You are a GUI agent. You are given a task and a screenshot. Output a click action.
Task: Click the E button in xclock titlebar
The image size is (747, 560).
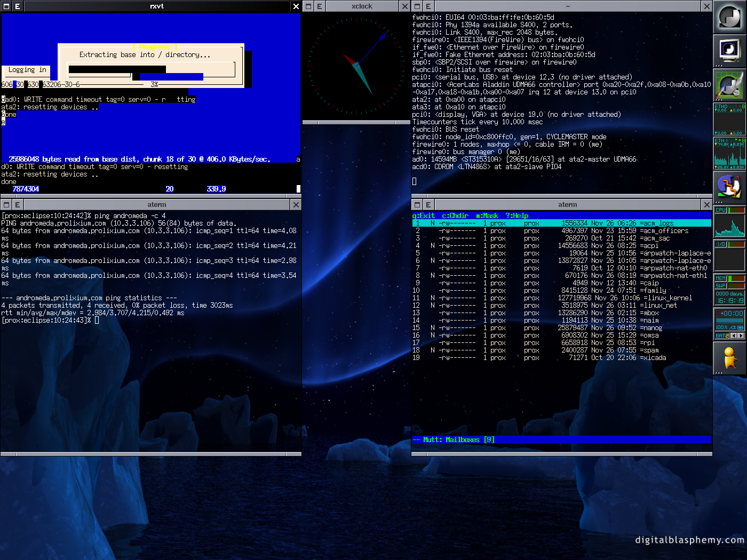click(320, 6)
